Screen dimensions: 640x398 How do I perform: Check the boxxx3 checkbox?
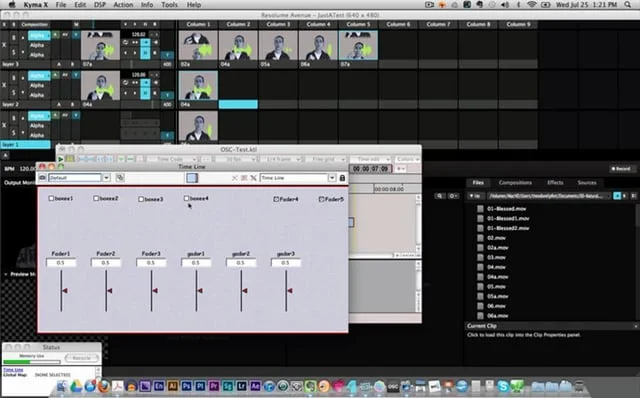pos(141,199)
